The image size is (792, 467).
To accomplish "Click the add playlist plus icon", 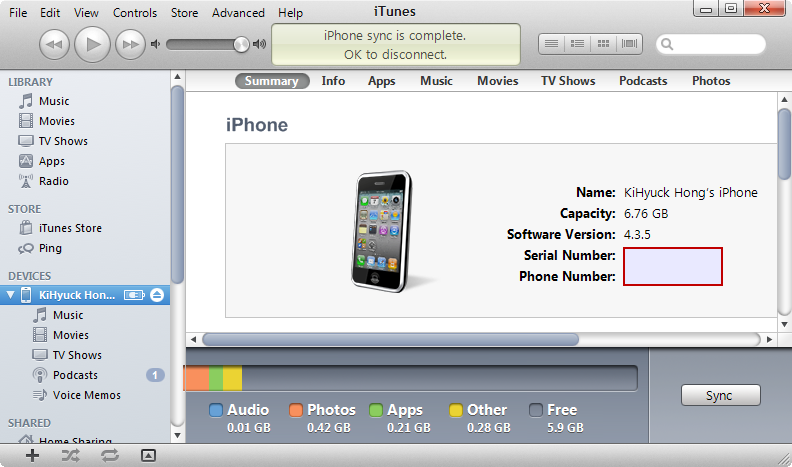I will click(32, 455).
